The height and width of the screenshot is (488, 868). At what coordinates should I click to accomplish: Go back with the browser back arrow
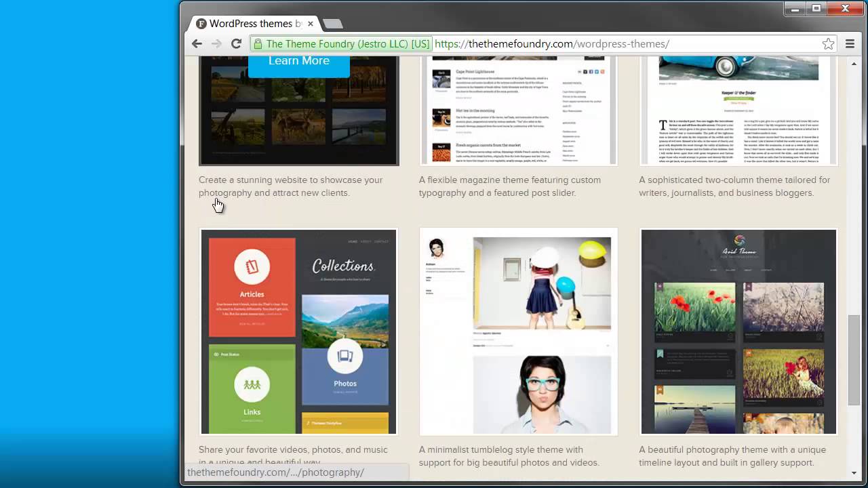tap(197, 43)
